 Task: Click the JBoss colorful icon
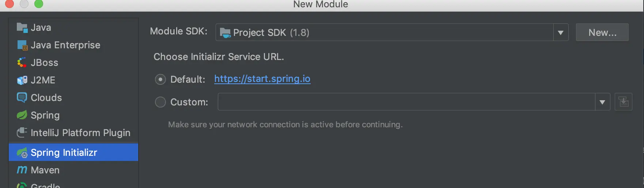(22, 63)
